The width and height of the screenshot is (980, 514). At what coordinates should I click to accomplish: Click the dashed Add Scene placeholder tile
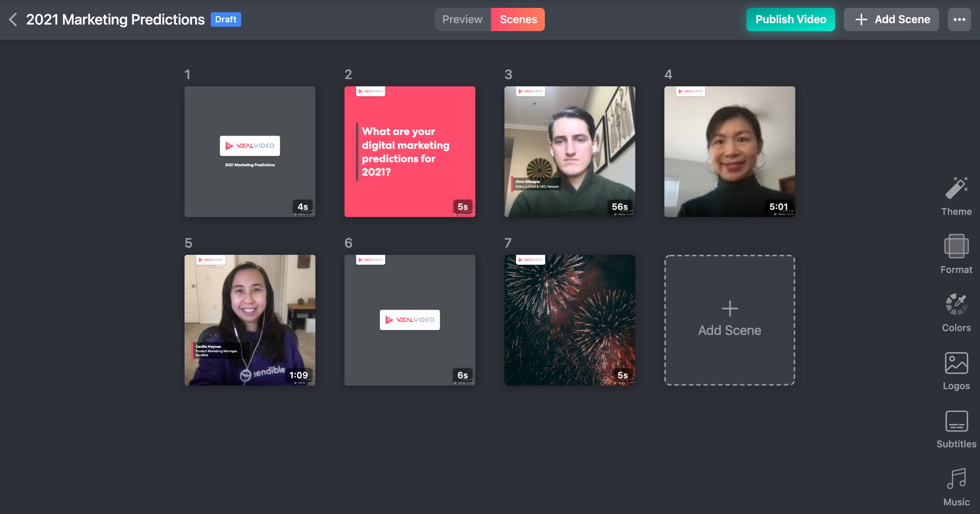pos(729,320)
